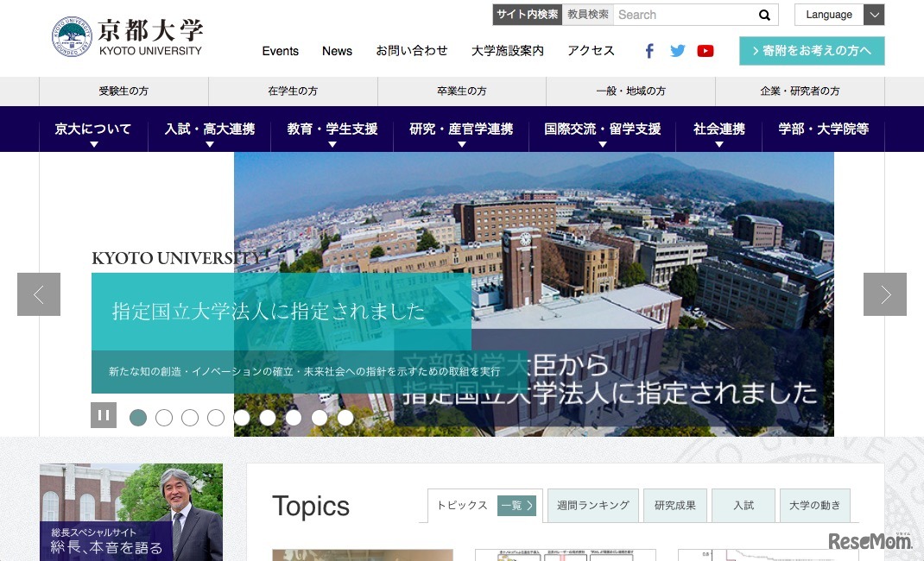The image size is (924, 561).
Task: Go to previous slide with left arrow
Action: [39, 294]
